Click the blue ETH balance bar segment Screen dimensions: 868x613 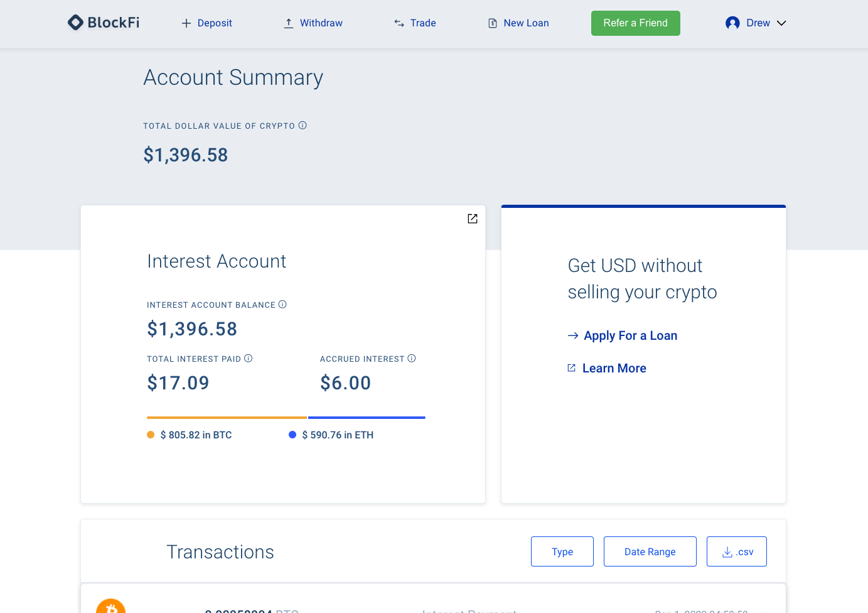coord(367,418)
